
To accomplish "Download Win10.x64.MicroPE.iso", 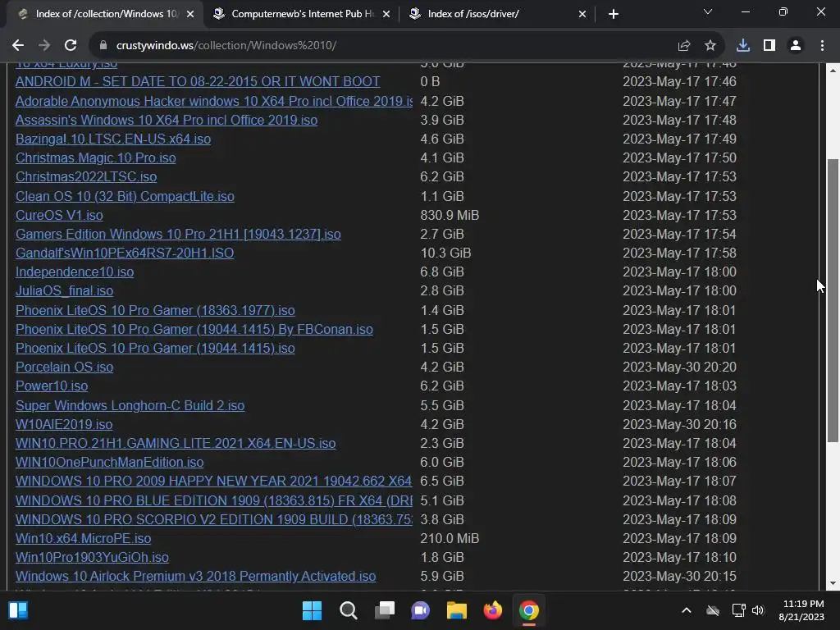I will click(83, 538).
